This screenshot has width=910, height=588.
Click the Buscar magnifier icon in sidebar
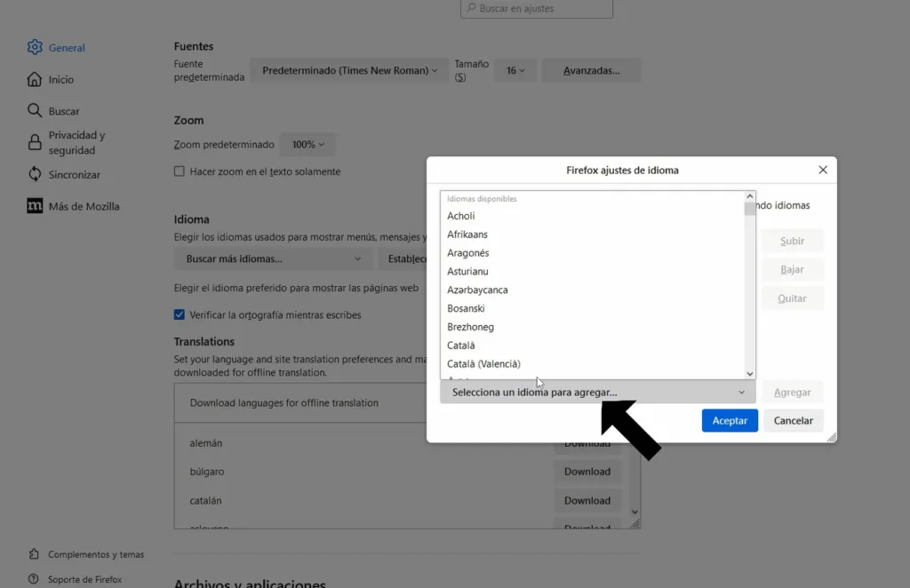pos(35,110)
